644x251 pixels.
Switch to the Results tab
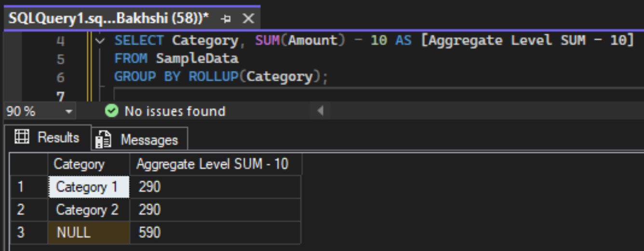pos(47,138)
